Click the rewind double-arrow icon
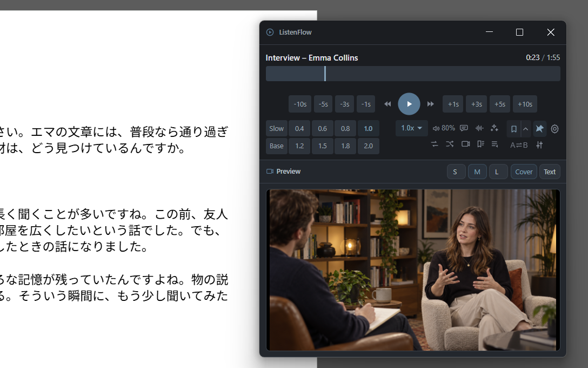The height and width of the screenshot is (368, 588). coord(387,104)
